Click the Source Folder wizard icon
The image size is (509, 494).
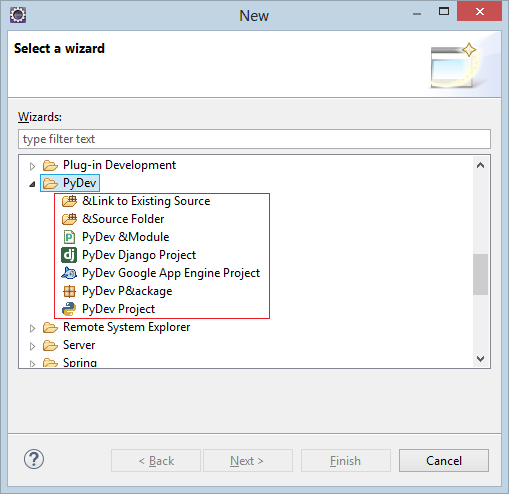click(69, 219)
